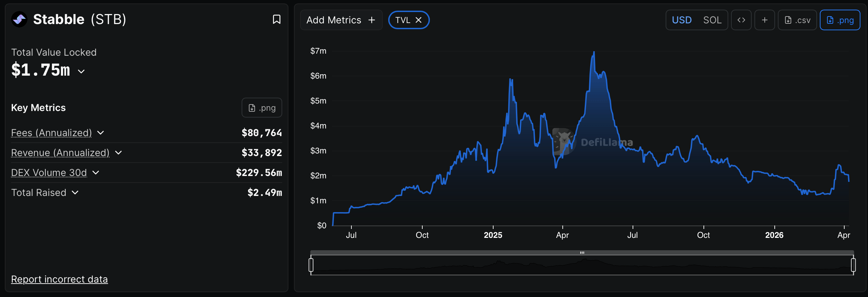Click Report incorrect data link

(59, 279)
